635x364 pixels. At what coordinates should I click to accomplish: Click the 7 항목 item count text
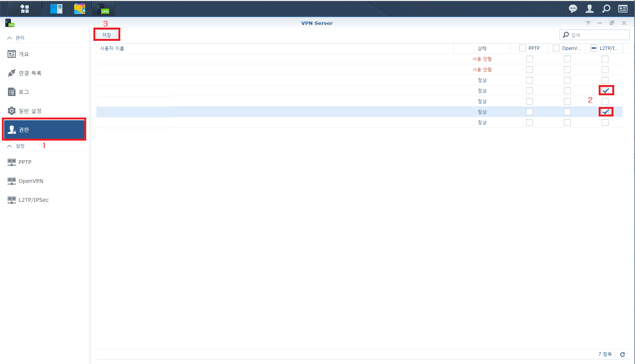(605, 354)
